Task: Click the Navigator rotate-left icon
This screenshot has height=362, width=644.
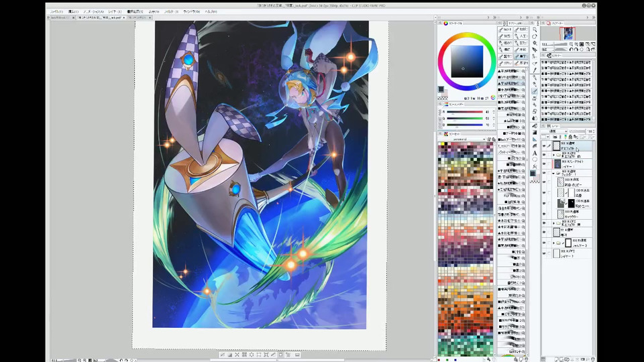Action: pos(572,49)
